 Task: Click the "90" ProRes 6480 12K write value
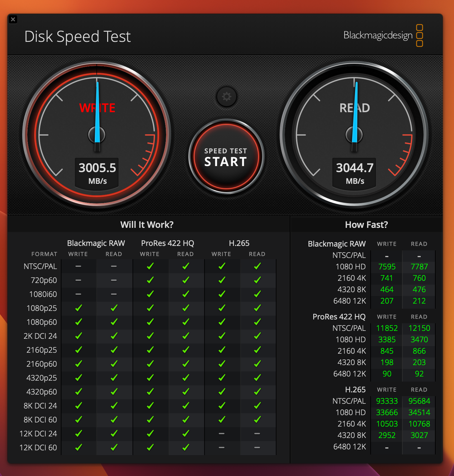click(x=387, y=374)
